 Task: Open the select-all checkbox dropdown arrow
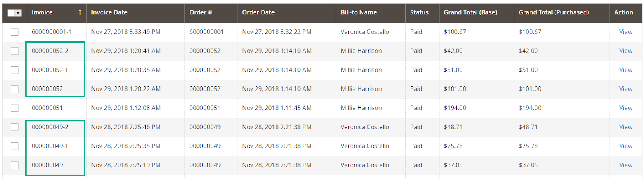18,13
